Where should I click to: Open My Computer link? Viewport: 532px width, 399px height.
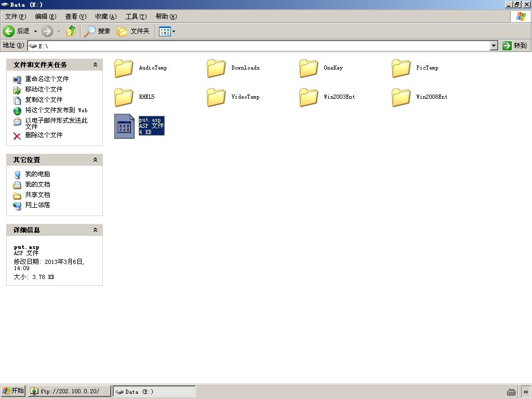37,174
